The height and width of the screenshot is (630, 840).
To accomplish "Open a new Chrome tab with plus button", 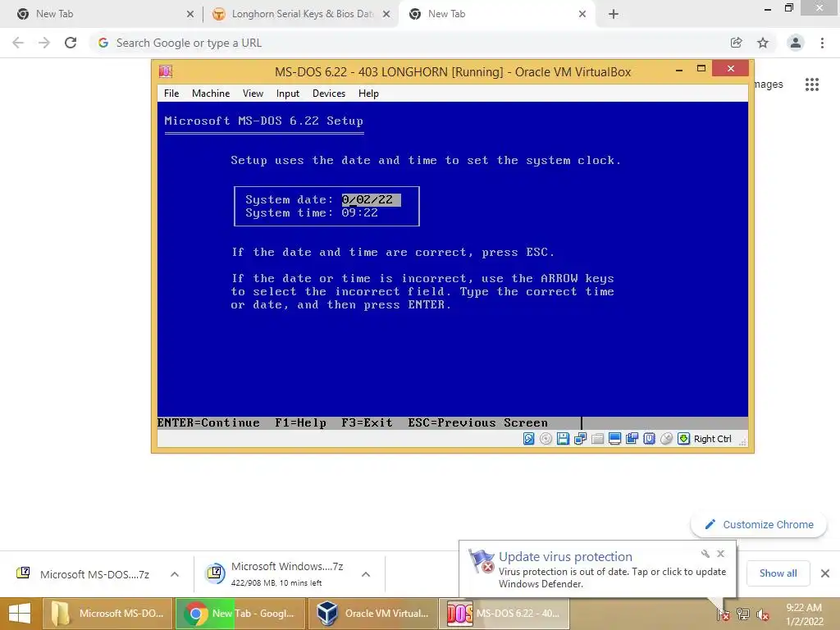I will pos(614,14).
